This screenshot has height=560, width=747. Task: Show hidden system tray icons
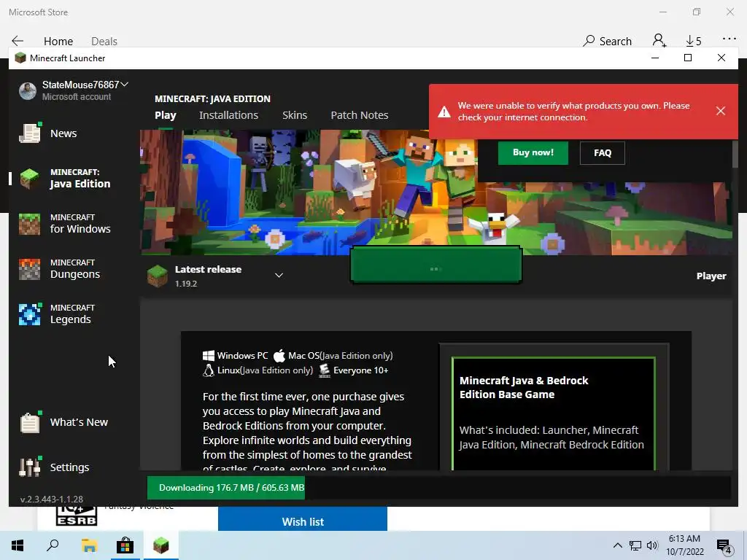tap(617, 545)
